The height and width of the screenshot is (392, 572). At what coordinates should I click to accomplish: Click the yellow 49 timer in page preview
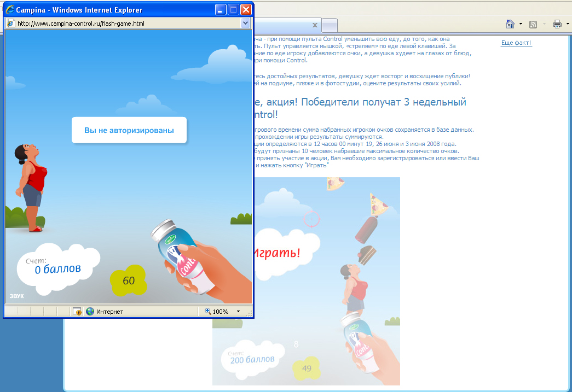(307, 368)
